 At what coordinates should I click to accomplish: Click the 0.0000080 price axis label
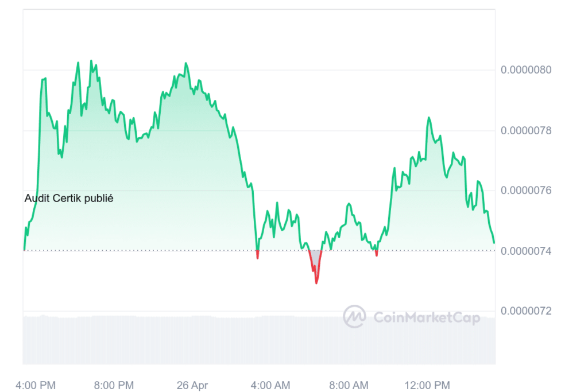click(526, 69)
